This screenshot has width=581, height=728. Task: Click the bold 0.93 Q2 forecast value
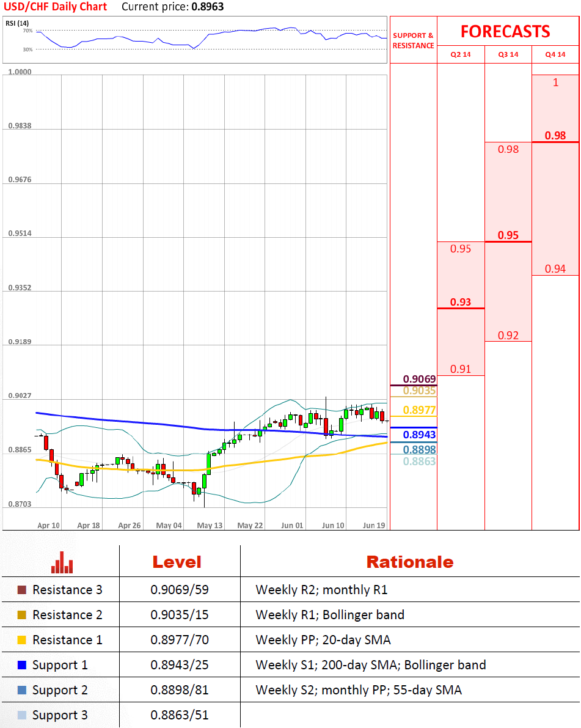coord(461,302)
